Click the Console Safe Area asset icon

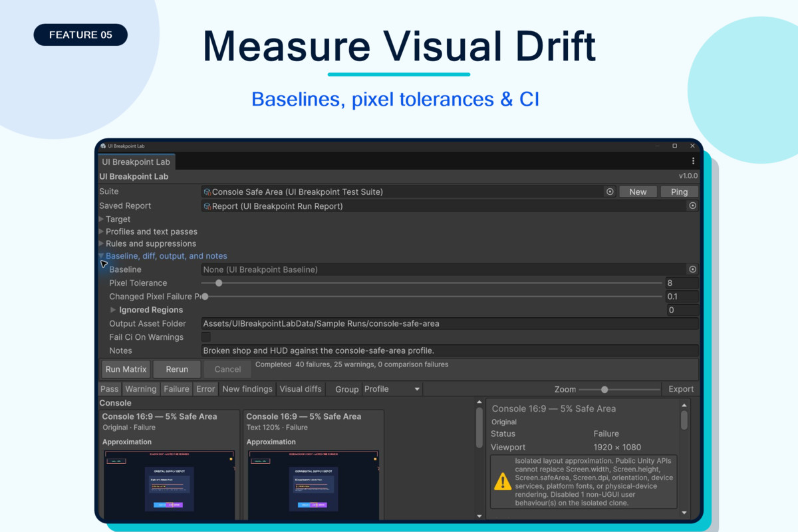pos(207,192)
